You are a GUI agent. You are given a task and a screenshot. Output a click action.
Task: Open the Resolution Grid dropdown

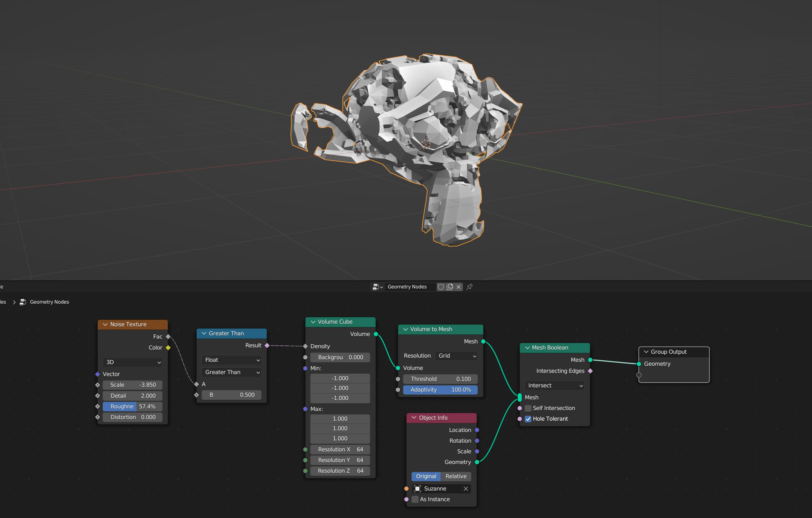[457, 356]
